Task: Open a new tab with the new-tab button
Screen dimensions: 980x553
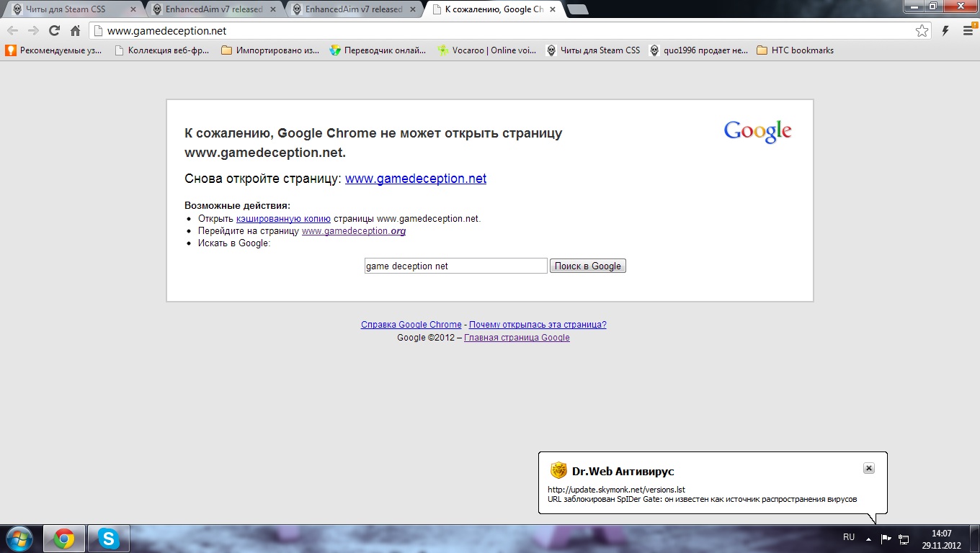Action: point(577,9)
